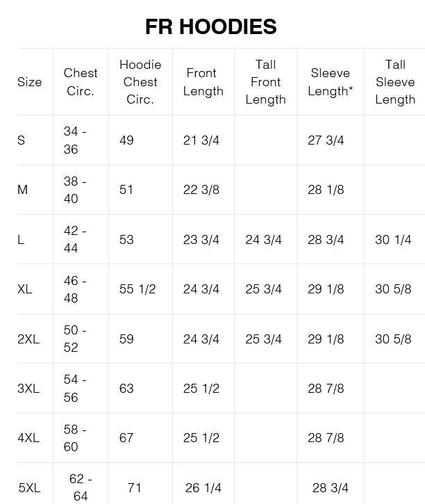Select the 34 - 36 chest range cell

75,140
